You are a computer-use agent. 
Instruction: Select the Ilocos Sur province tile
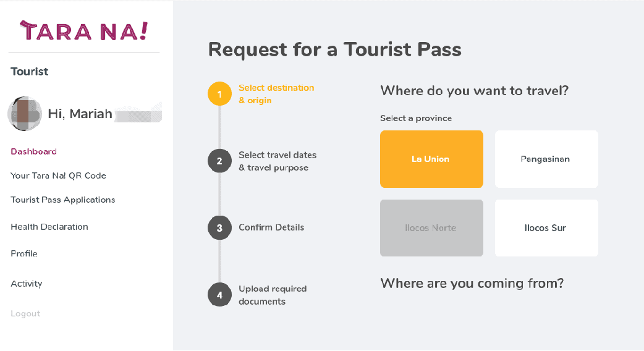(546, 228)
